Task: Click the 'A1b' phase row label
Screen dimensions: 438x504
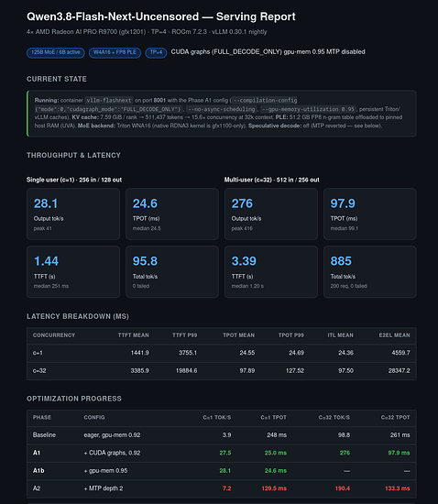Action: tap(38, 471)
